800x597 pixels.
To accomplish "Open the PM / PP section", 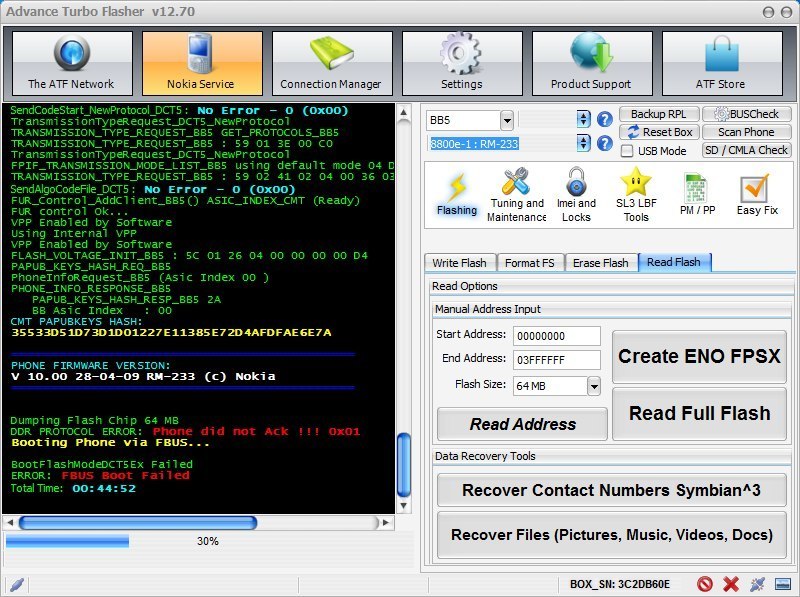I will point(697,194).
